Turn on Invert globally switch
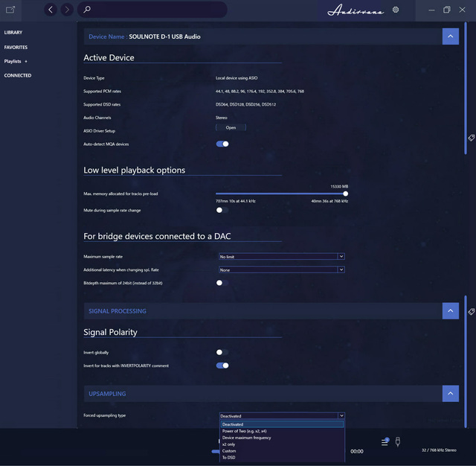 [x=222, y=352]
